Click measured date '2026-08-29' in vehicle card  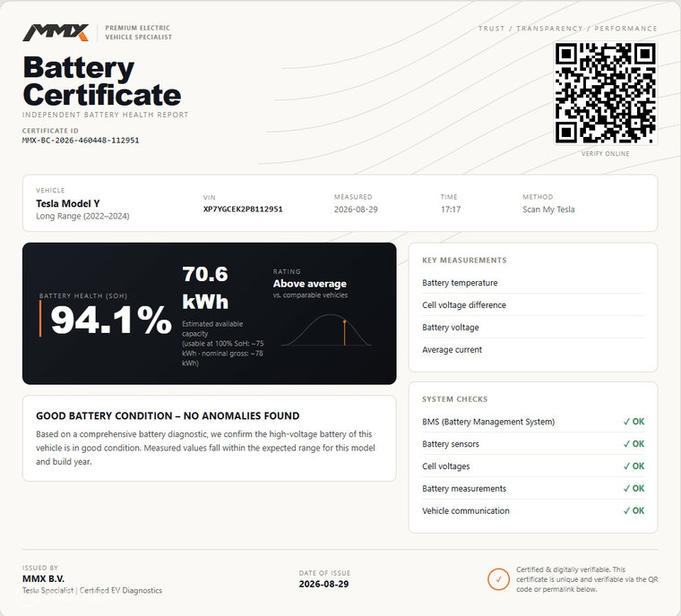tap(356, 210)
